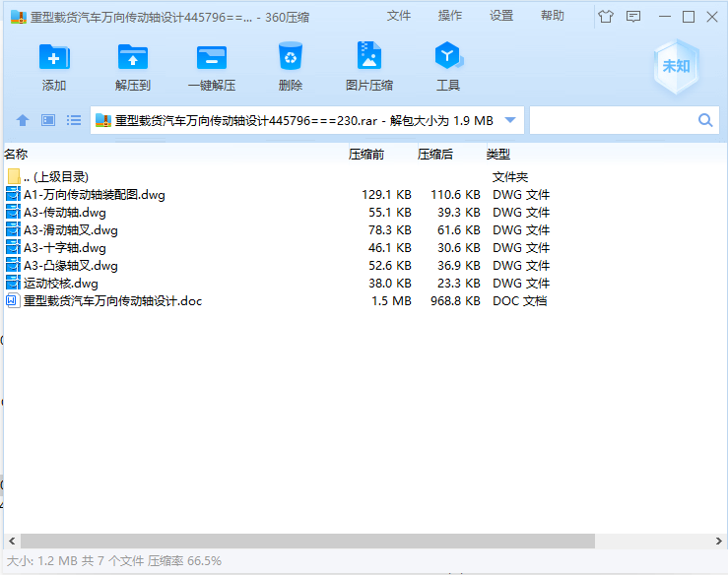Select file A3-凸缘轴叉.dwg

click(71, 265)
